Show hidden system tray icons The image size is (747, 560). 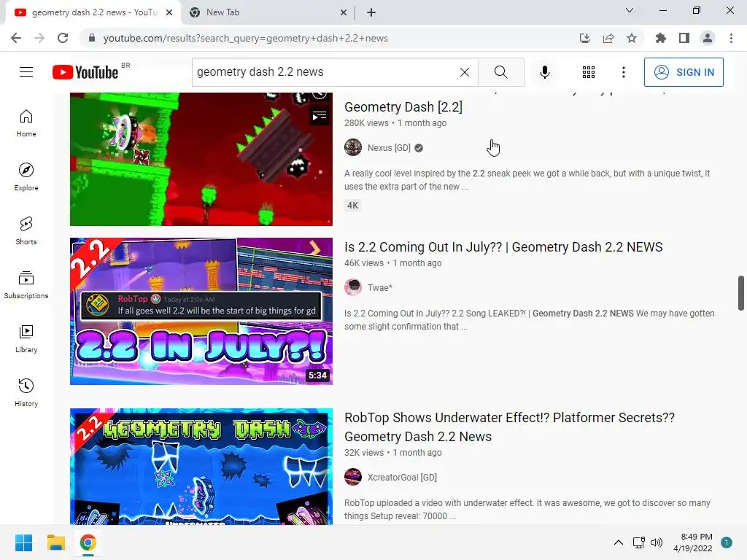click(x=618, y=542)
